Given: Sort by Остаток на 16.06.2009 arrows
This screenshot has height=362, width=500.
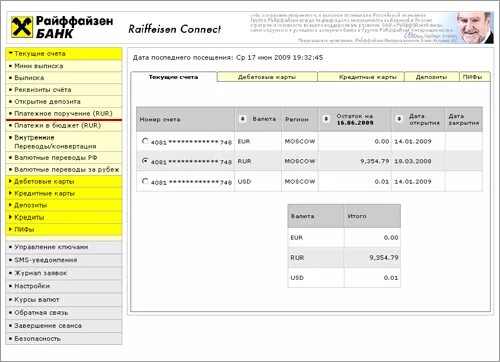Looking at the screenshot, I should coord(326,119).
